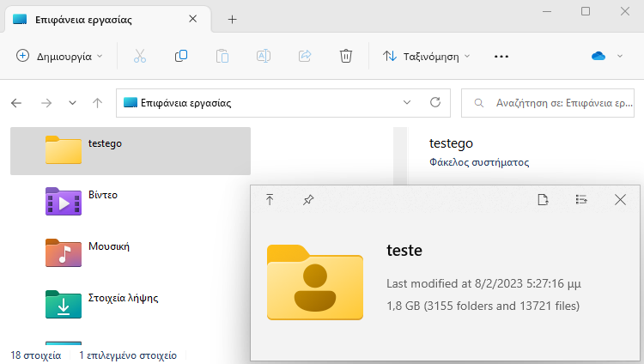Click the search box Αναζήτηση σε
The image size is (644, 364).
pyautogui.click(x=548, y=103)
